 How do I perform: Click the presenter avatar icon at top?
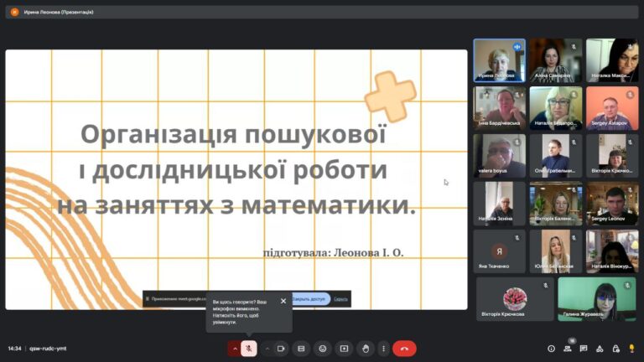tap(14, 13)
